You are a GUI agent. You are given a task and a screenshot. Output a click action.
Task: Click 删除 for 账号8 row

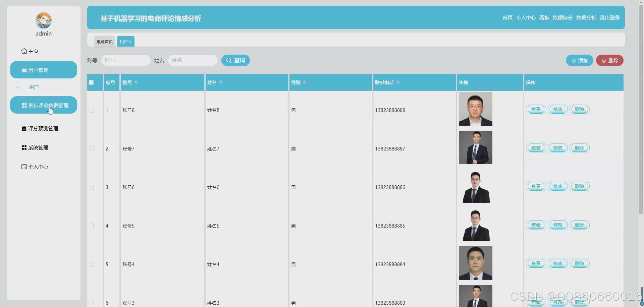[x=580, y=109]
